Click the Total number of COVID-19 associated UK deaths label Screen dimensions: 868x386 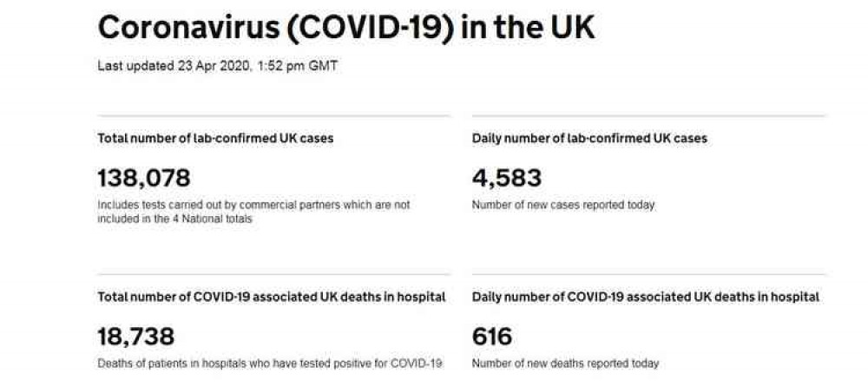pyautogui.click(x=271, y=297)
